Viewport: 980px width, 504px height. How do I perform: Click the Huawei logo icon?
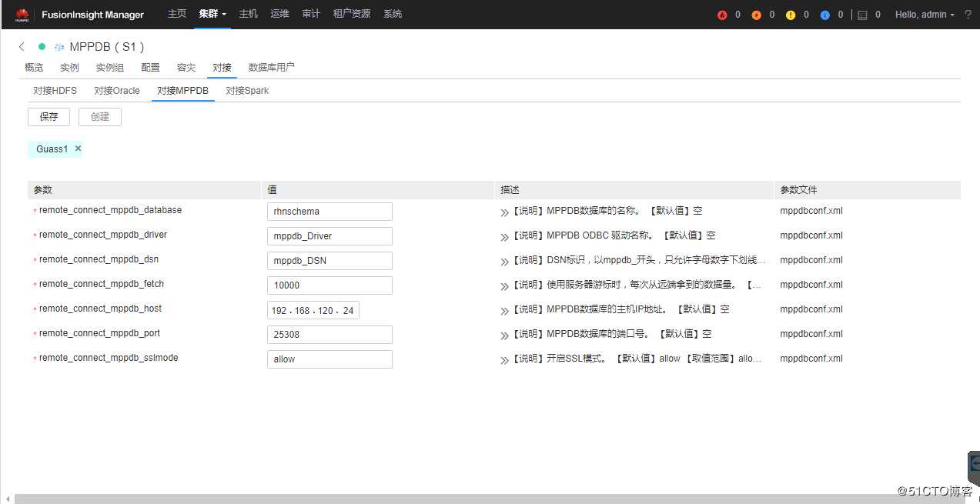[x=22, y=15]
